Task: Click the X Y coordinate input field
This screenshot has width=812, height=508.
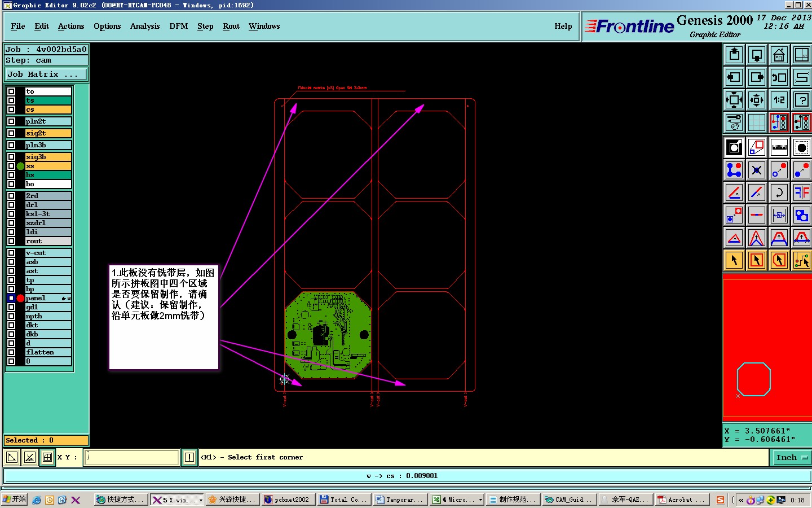Action: pos(132,457)
